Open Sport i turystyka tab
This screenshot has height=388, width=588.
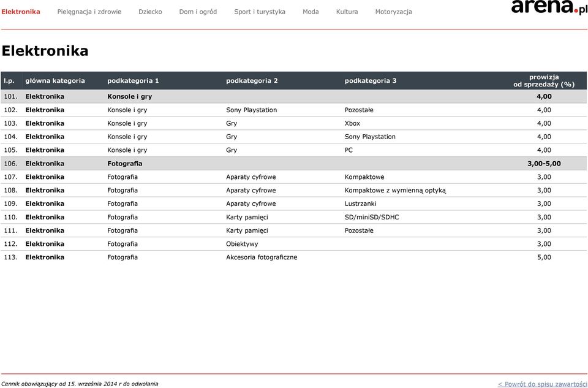tap(260, 12)
